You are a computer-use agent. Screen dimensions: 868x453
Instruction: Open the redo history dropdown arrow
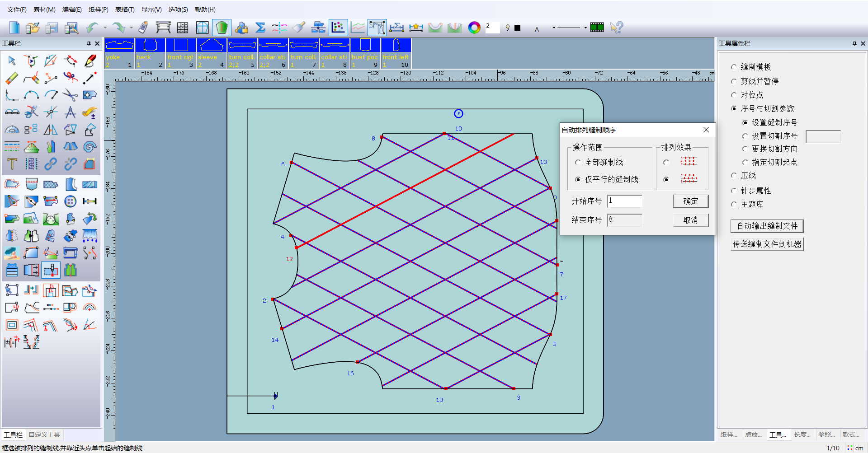click(x=132, y=28)
